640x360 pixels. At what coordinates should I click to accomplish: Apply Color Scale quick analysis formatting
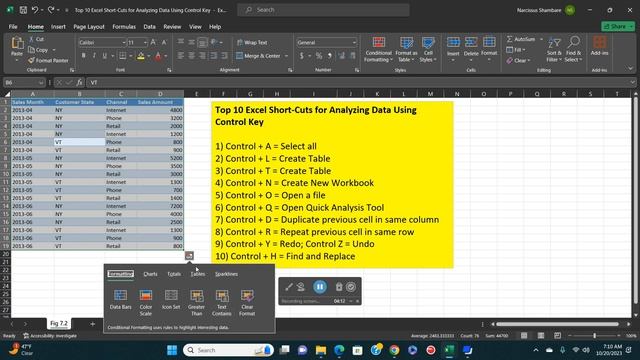coord(146,302)
